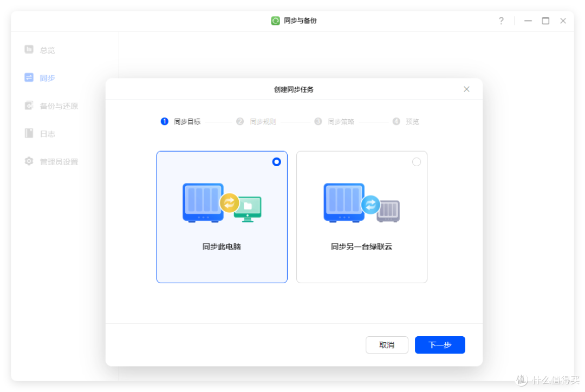
Task: Click the NAS-to-NAS sync illustration
Action: pos(361,202)
